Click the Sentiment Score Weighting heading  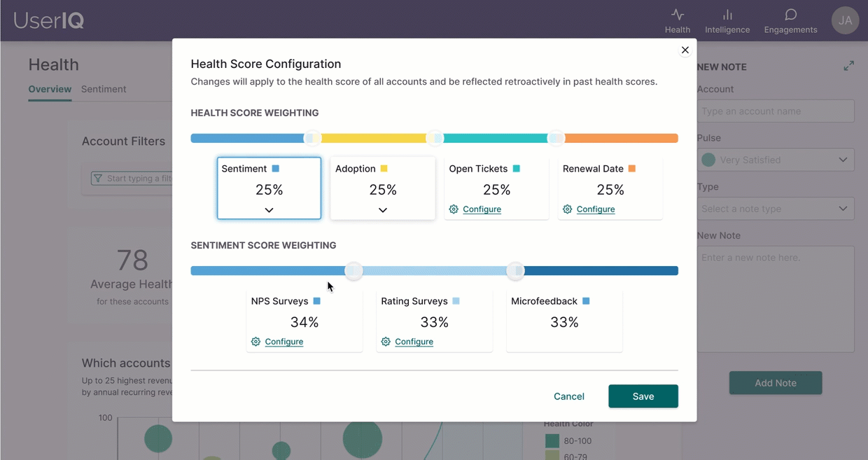[263, 245]
